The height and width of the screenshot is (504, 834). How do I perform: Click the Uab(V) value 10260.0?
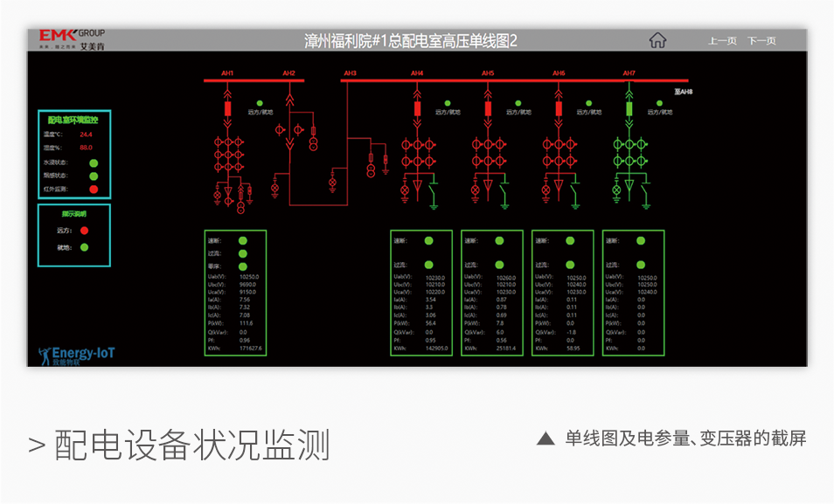click(506, 278)
